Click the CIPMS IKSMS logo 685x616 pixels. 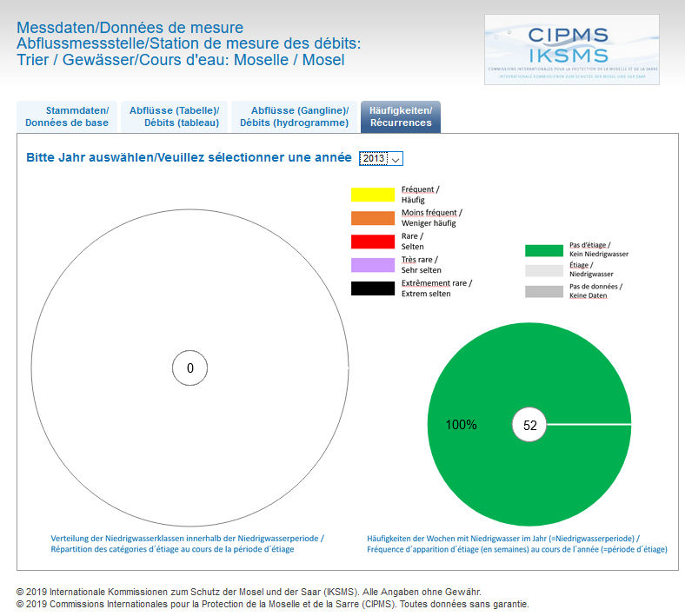coord(571,49)
